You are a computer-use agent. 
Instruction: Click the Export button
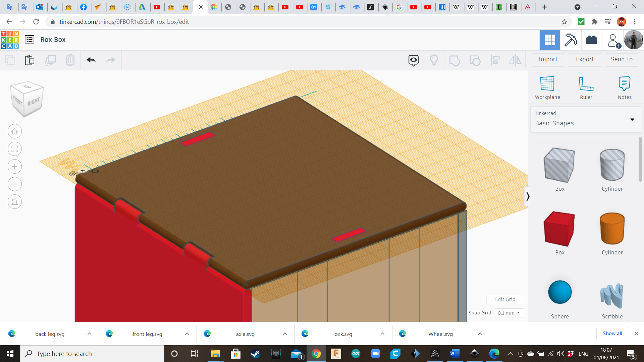tap(585, 59)
